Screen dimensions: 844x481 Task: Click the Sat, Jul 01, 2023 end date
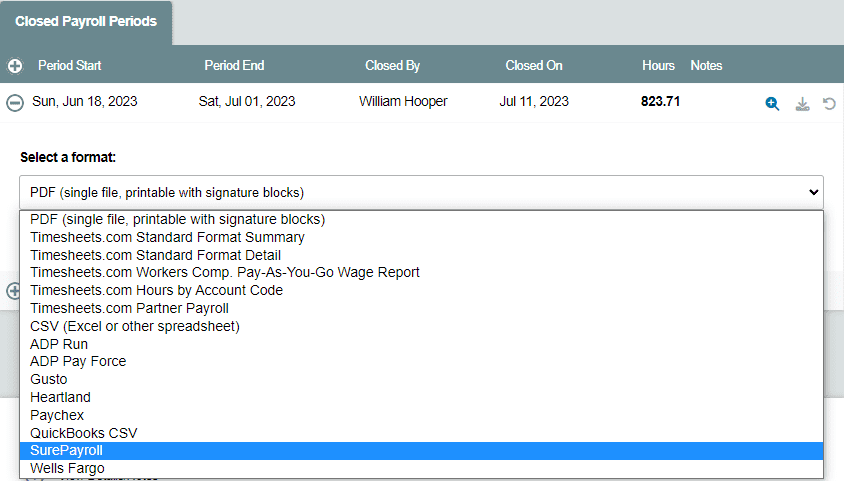(x=247, y=102)
